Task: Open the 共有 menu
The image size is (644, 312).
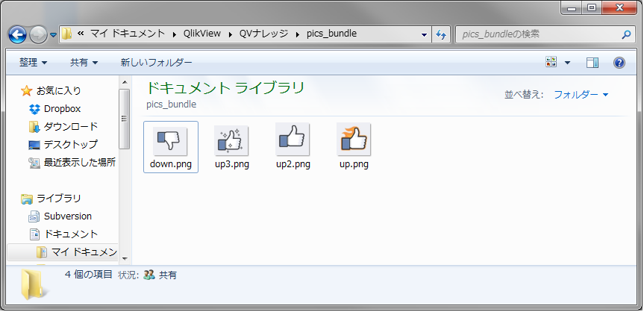Action: 84,63
